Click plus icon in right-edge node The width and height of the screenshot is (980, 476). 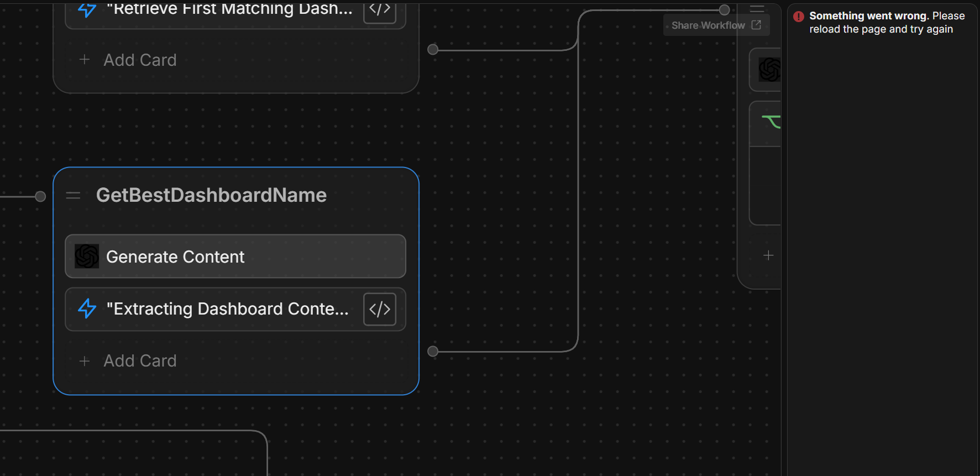768,255
